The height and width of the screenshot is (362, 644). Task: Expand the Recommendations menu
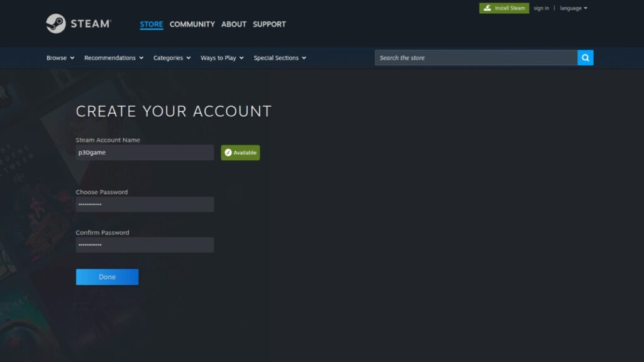(x=114, y=58)
